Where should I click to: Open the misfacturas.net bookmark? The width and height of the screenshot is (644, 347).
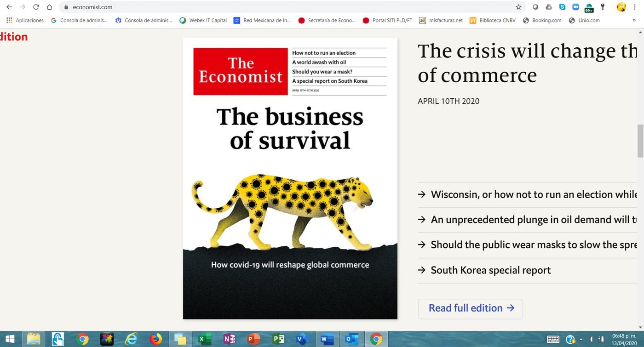441,20
